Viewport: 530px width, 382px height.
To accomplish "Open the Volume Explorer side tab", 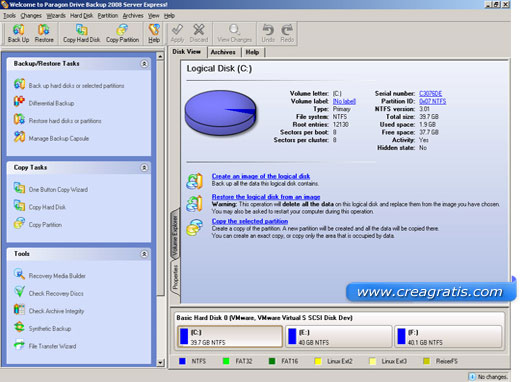I will (175, 234).
